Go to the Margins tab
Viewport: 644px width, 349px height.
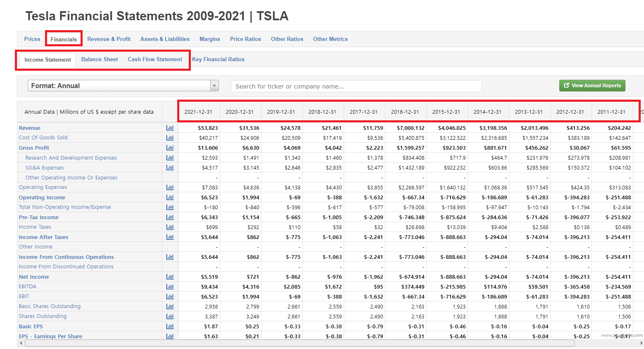[x=210, y=39]
